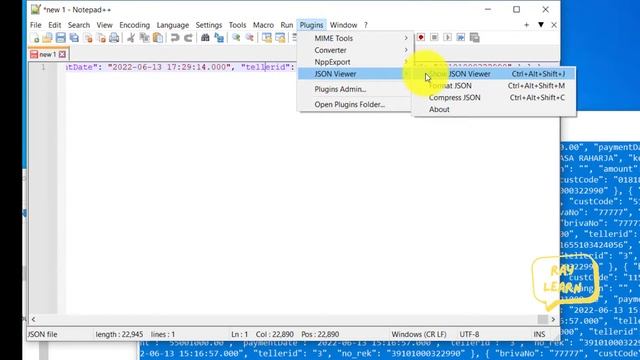640x360 pixels.
Task: Click scroll right arrow on horizontal scrollbar
Action: coord(553,319)
